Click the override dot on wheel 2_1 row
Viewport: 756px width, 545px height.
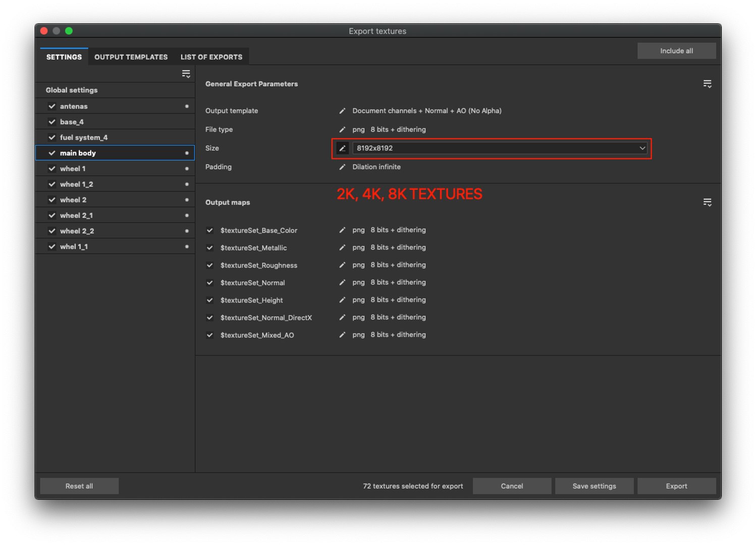click(187, 215)
